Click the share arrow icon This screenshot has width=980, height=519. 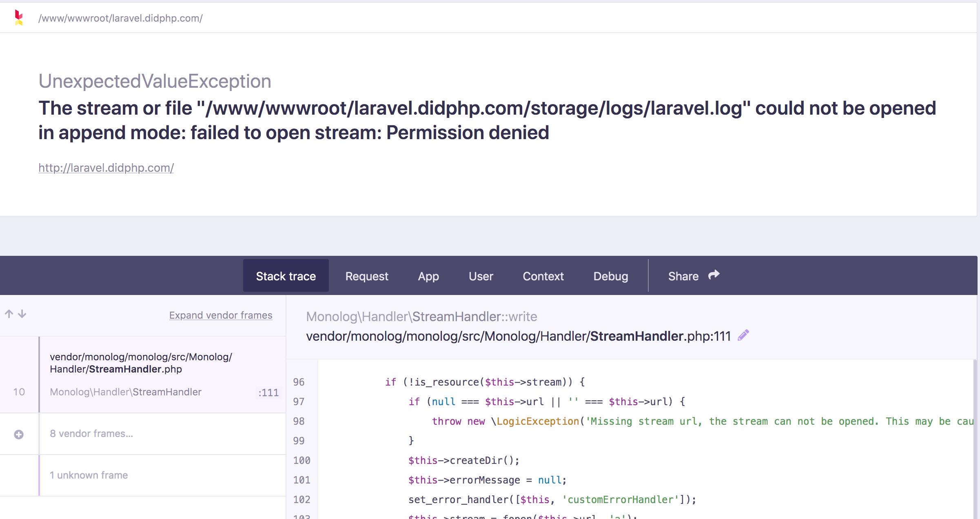tap(714, 275)
